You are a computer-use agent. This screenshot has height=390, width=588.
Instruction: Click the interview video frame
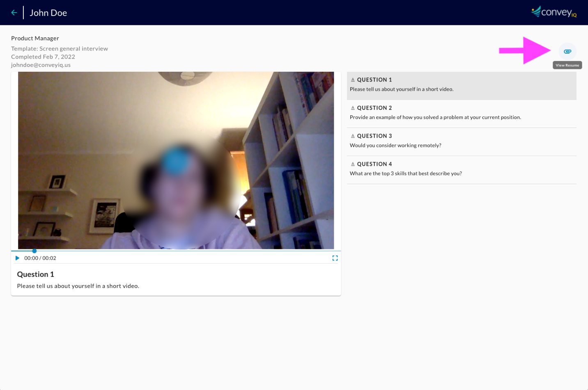click(176, 160)
